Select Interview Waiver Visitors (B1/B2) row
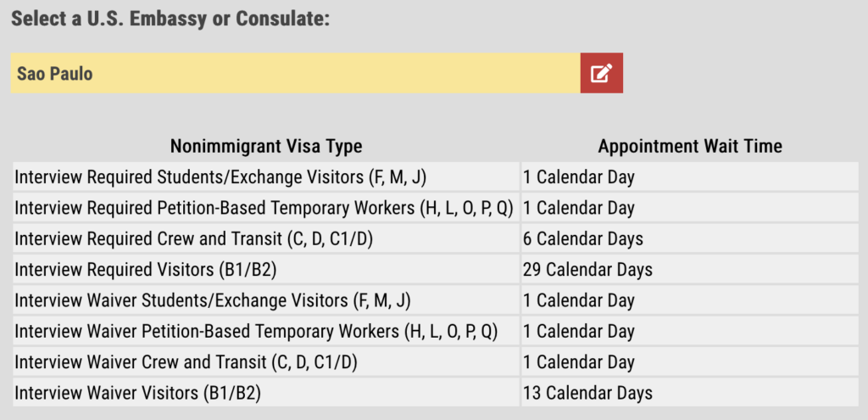Image resolution: width=868 pixels, height=420 pixels. [x=436, y=393]
